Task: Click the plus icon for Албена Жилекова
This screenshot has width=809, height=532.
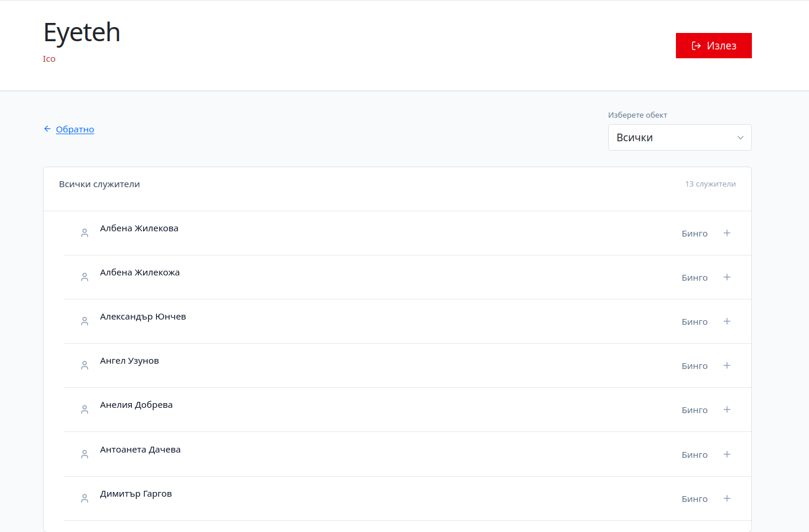Action: tap(727, 233)
